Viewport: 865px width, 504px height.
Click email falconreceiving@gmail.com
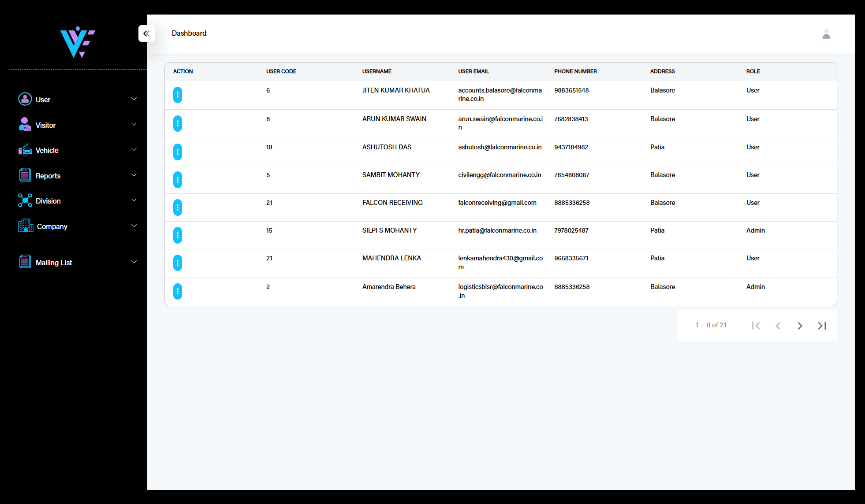[x=497, y=203]
